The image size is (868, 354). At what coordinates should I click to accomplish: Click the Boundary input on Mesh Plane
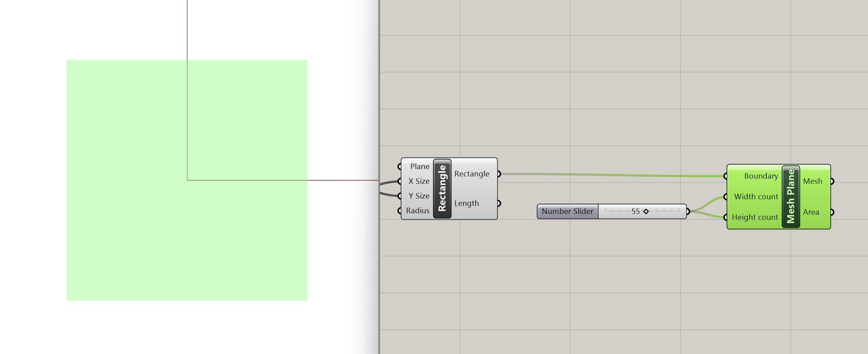tap(761, 176)
